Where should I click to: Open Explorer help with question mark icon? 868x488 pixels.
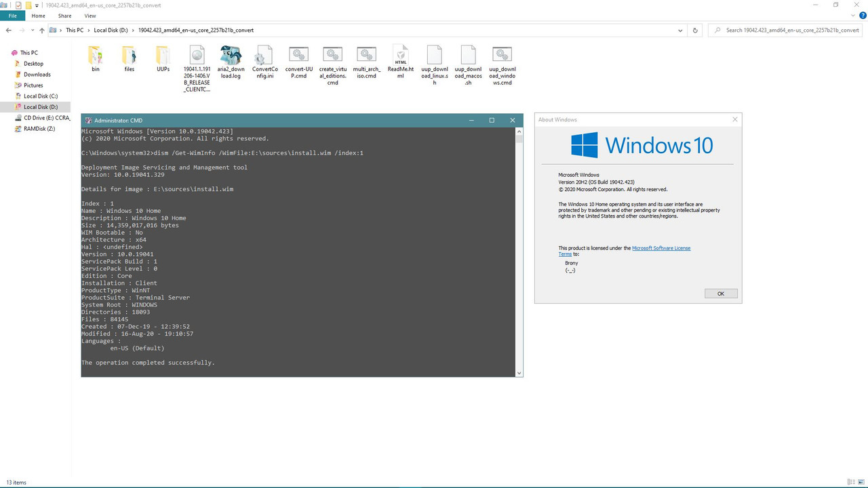click(x=862, y=16)
